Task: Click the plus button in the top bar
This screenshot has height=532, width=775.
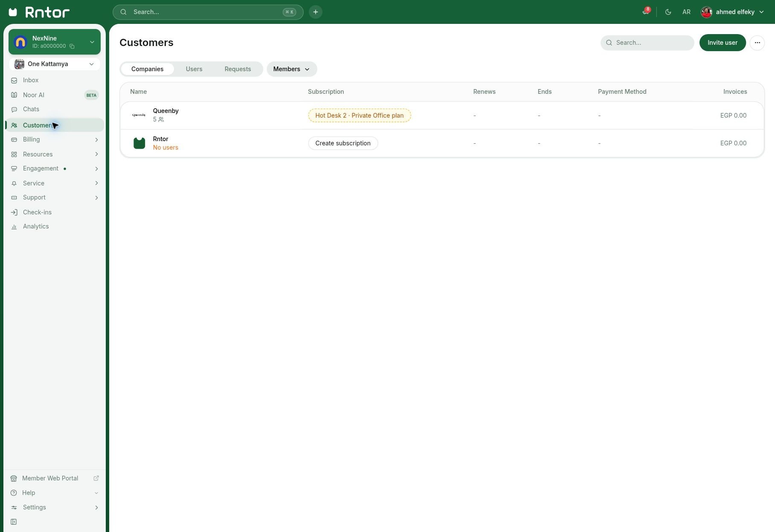Action: click(316, 12)
